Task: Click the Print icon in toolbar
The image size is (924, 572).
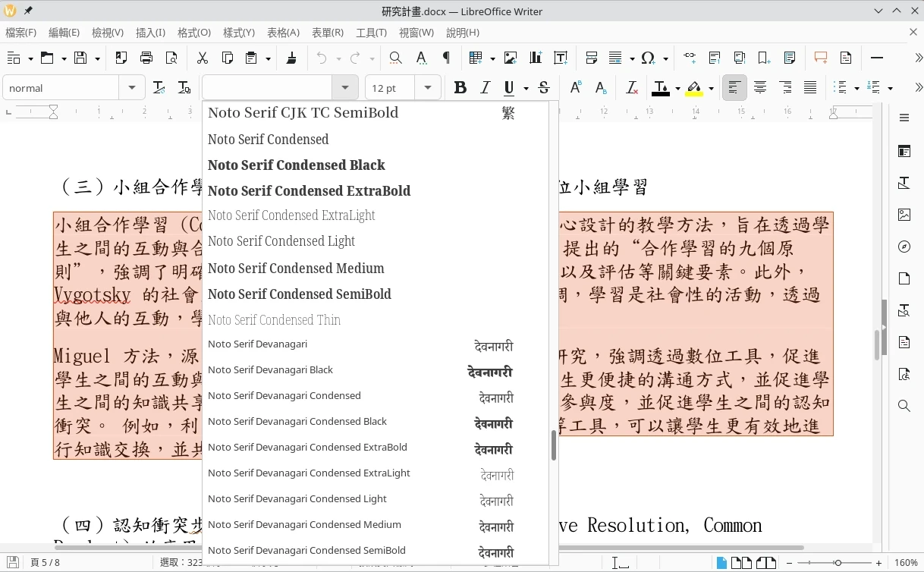Action: coord(146,58)
